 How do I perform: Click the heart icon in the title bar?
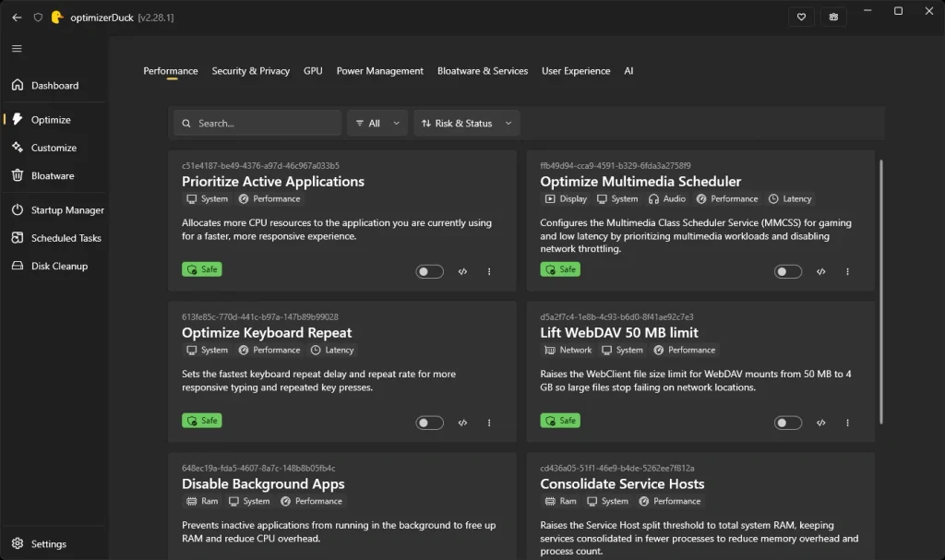pos(801,17)
